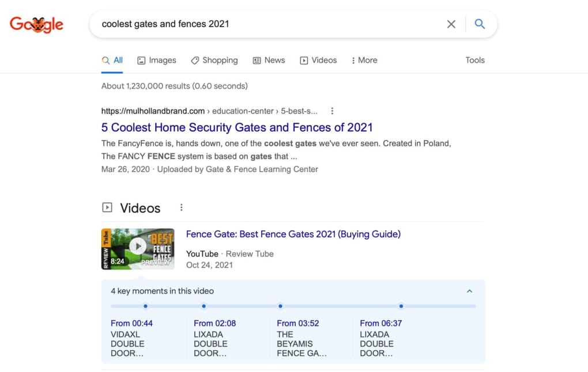Click the timeline dot for 06:37
Image resolution: width=588 pixels, height=372 pixels.
(x=401, y=306)
